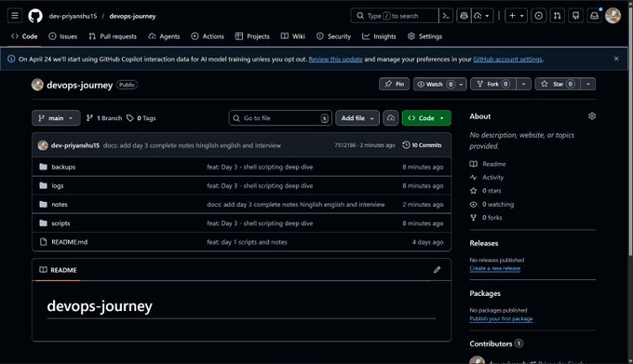Click the search bar in the header
633x364 pixels.
tap(395, 16)
